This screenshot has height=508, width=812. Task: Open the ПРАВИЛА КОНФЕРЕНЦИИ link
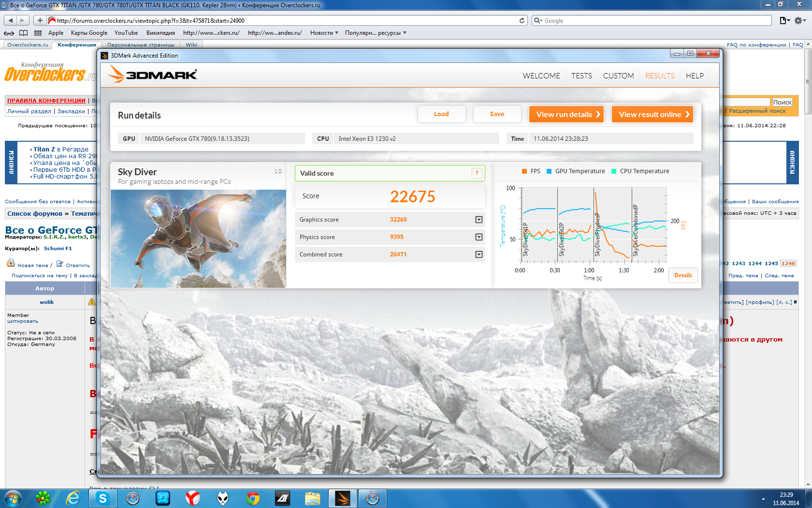[46, 101]
